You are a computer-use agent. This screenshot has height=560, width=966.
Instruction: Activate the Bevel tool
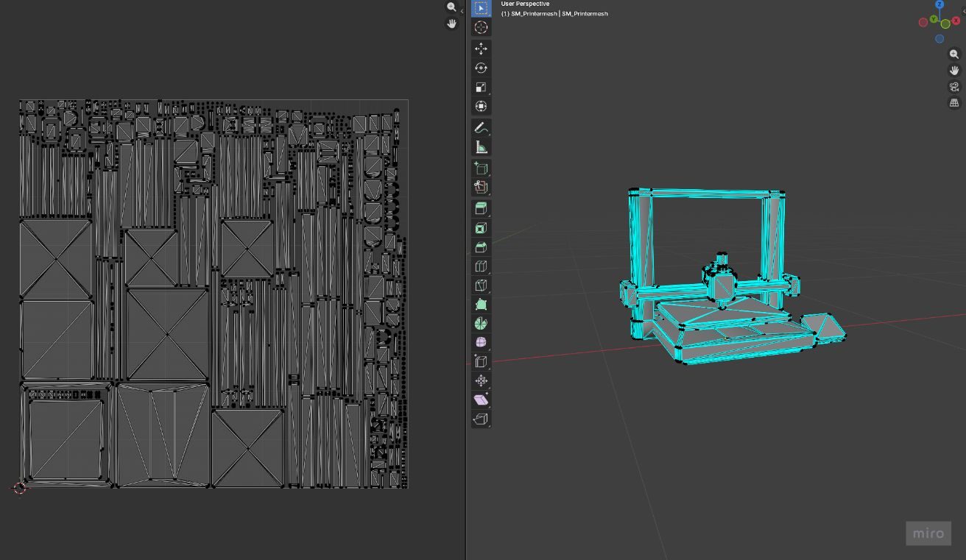click(481, 247)
